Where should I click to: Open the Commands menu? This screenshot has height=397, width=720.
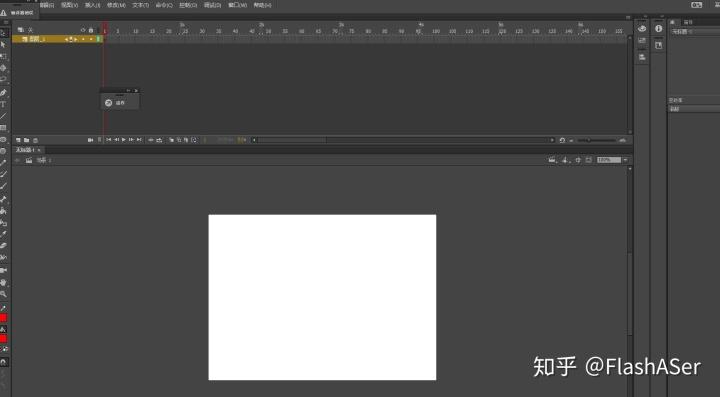tap(164, 5)
